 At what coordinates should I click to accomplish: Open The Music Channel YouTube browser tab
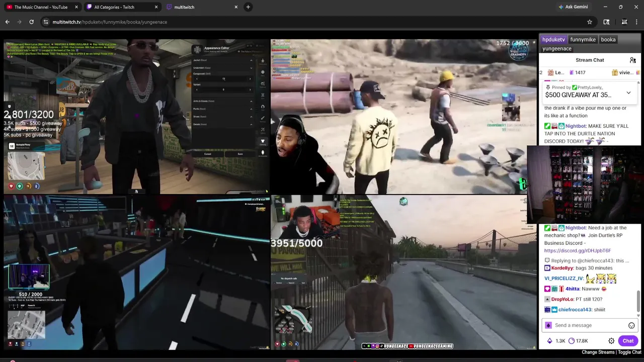click(41, 7)
